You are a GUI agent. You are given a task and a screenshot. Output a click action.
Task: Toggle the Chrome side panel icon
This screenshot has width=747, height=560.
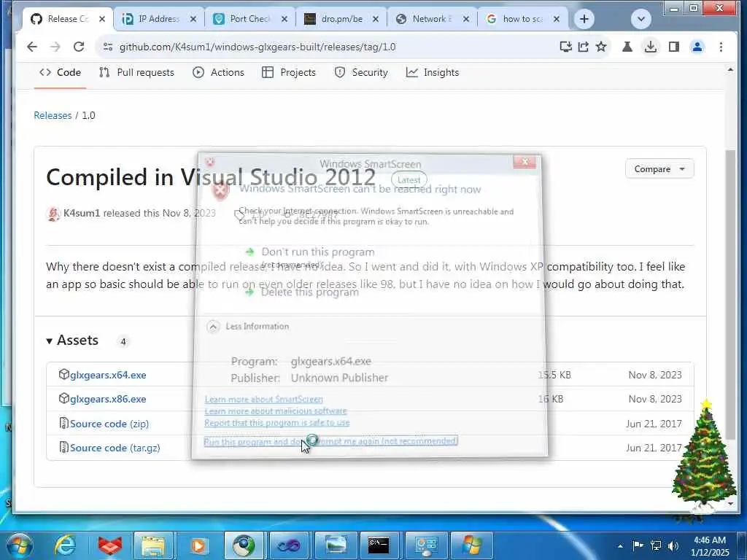pyautogui.click(x=673, y=47)
